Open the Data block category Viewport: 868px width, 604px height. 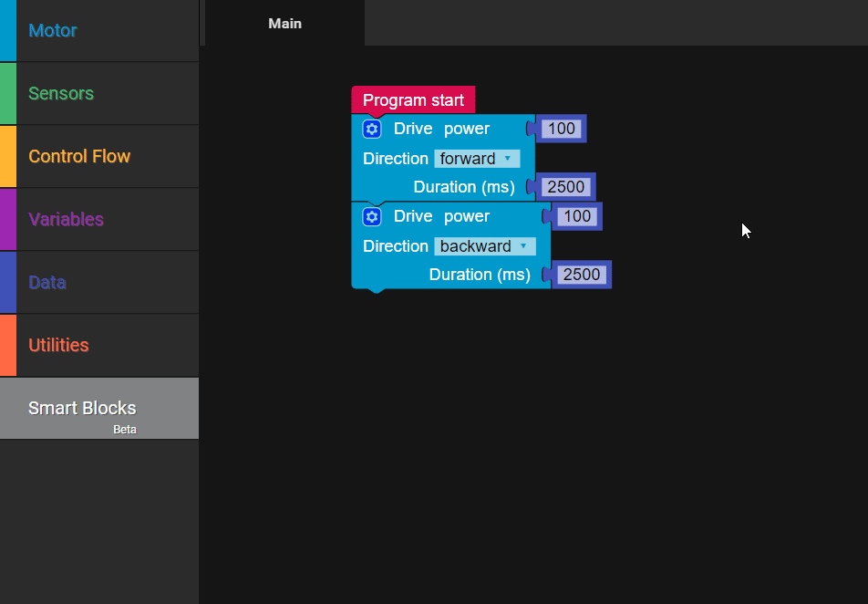(x=99, y=282)
